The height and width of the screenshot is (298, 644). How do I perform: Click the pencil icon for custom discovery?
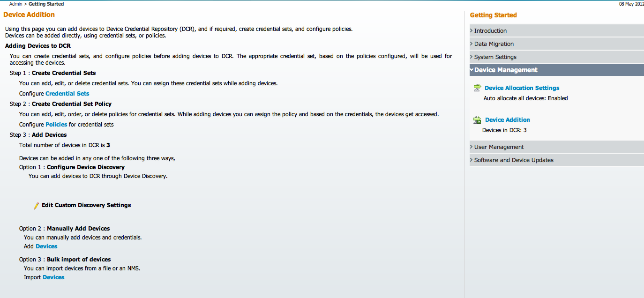click(x=37, y=205)
